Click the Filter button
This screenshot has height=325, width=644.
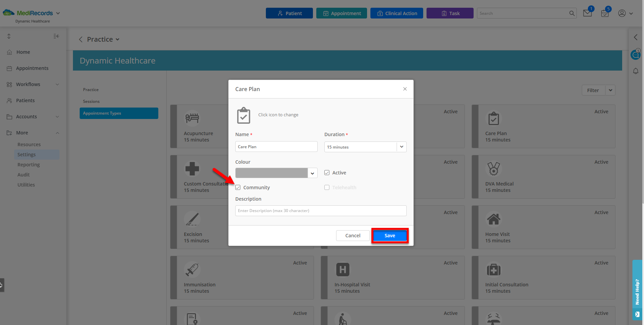coord(593,90)
